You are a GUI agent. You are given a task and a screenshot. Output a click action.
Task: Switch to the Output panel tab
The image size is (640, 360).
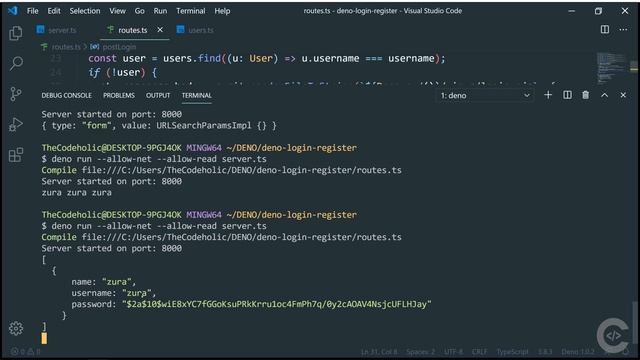158,96
